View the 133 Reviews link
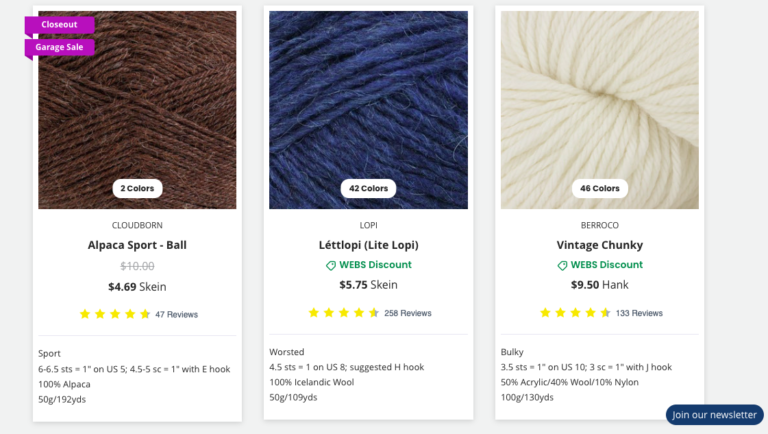The height and width of the screenshot is (434, 768). (x=638, y=313)
